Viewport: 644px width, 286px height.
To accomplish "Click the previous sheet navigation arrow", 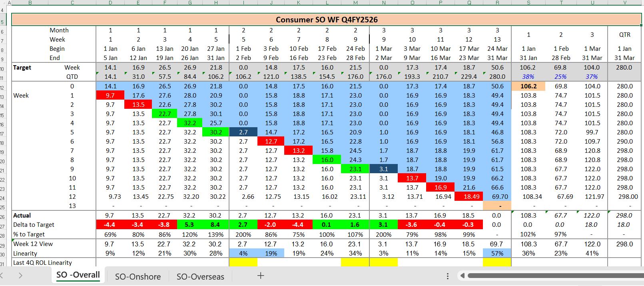I will click(2, 276).
